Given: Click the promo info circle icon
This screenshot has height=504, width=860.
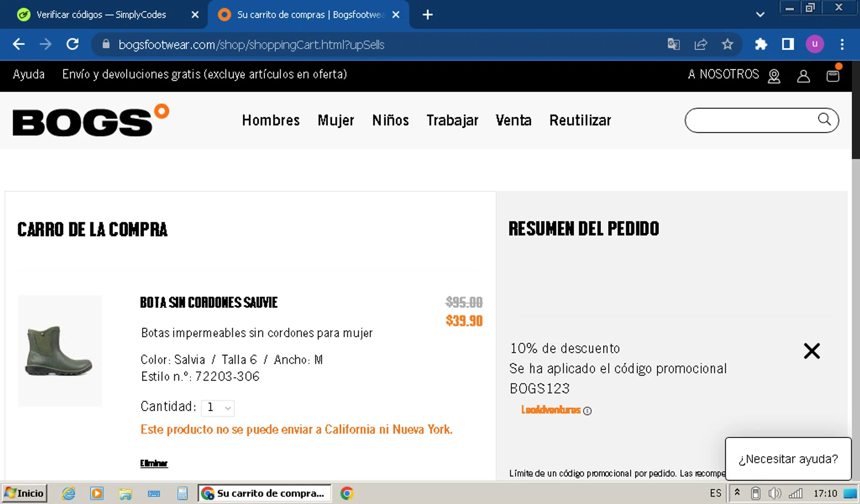Looking at the screenshot, I should 587,411.
